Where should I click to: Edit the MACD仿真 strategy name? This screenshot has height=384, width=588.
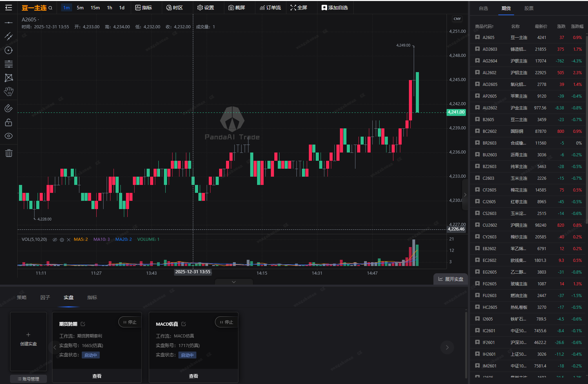click(184, 324)
